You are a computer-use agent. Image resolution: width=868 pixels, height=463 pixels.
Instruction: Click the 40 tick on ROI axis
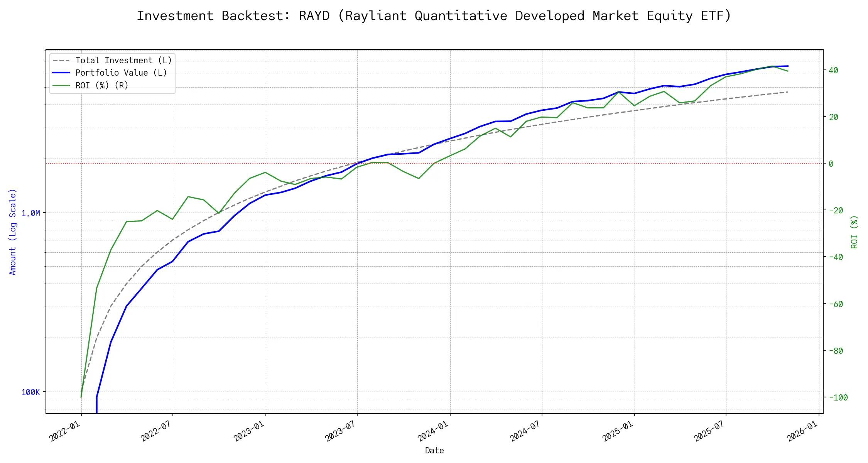tap(833, 70)
